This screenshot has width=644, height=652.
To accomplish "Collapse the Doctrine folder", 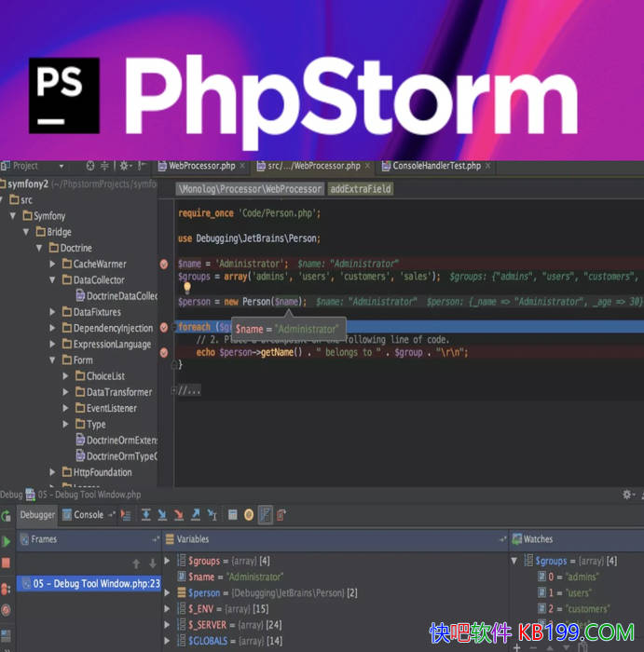I will point(39,248).
